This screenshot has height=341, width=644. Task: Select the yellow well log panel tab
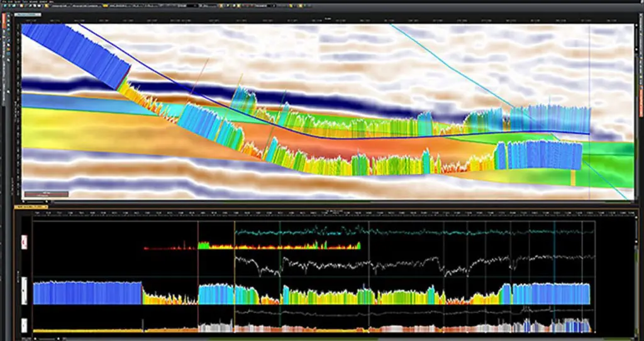(31, 207)
